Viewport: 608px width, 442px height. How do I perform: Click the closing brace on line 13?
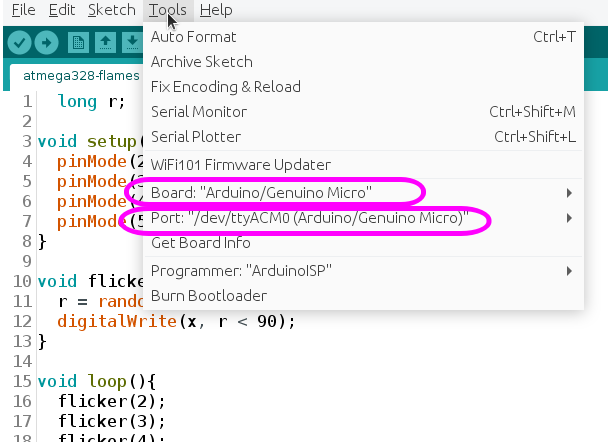point(42,342)
